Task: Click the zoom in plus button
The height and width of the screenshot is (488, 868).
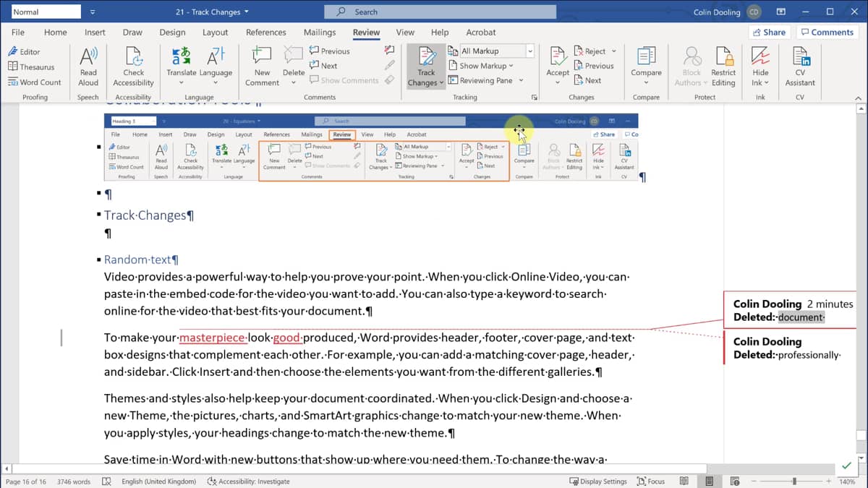Action: tap(830, 481)
